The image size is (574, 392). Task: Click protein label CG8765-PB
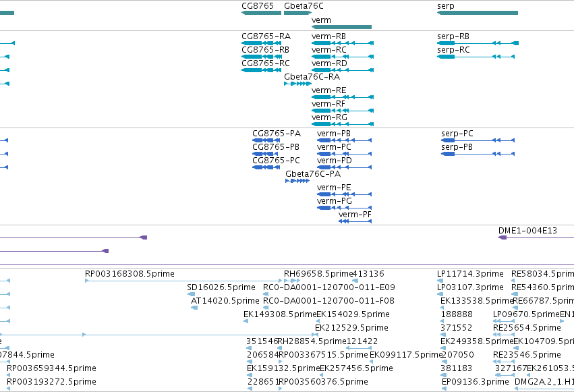coord(276,147)
